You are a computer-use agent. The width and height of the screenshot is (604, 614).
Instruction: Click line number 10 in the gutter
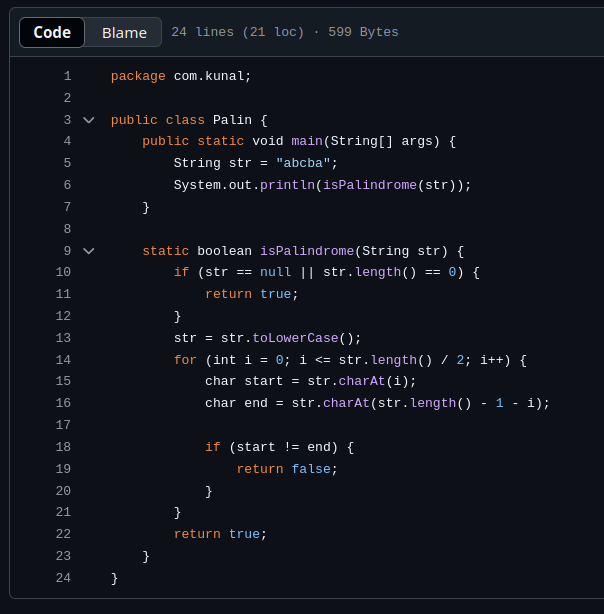pos(63,272)
